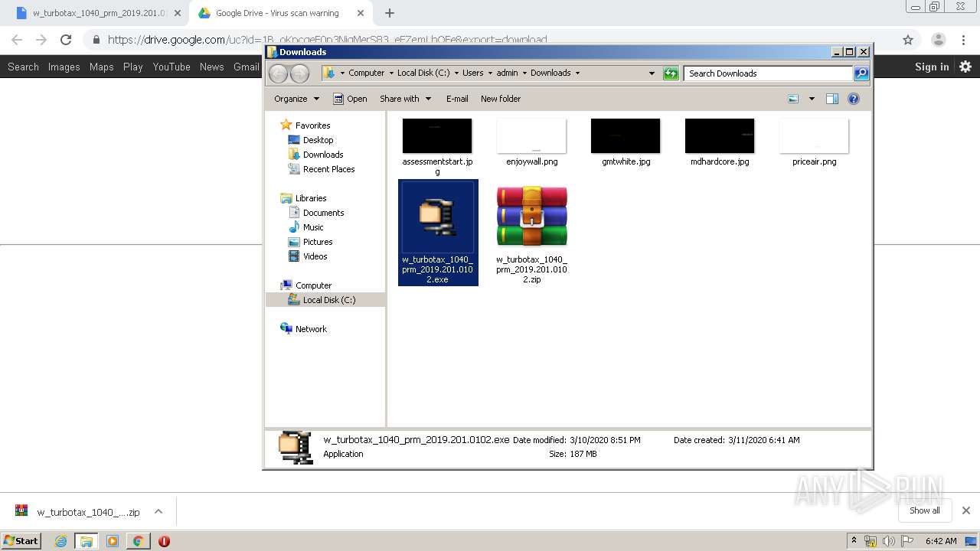Click E-mail in the toolbar
Viewport: 980px width, 551px height.
coord(457,99)
